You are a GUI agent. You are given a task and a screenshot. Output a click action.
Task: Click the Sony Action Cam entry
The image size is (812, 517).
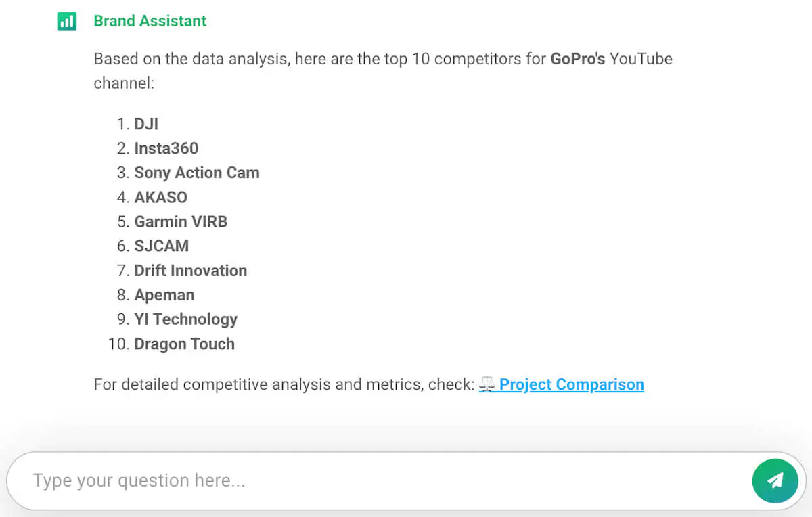click(197, 173)
